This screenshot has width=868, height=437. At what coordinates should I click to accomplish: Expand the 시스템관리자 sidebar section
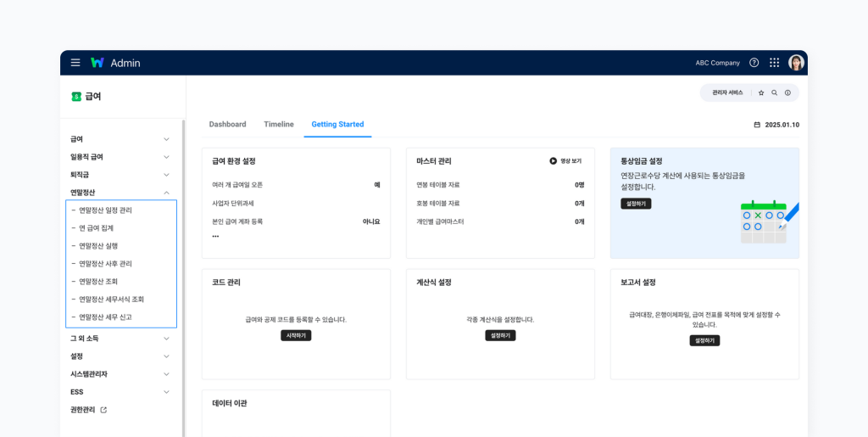(166, 374)
